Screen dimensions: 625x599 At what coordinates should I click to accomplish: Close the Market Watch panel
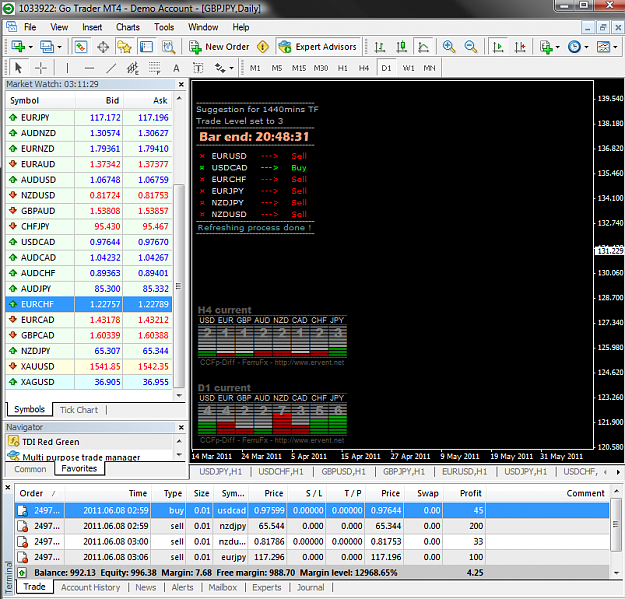pyautogui.click(x=181, y=84)
